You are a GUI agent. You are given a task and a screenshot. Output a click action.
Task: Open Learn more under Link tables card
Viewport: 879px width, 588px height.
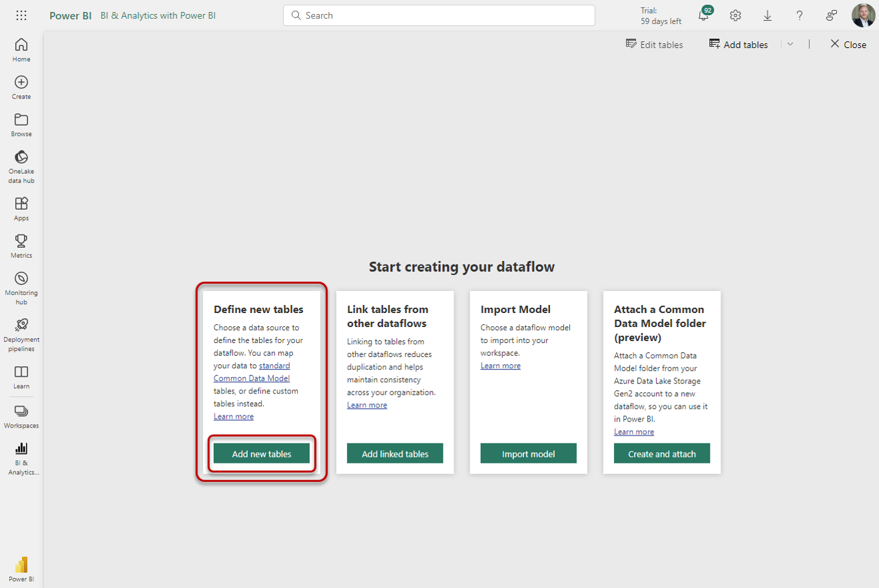367,406
